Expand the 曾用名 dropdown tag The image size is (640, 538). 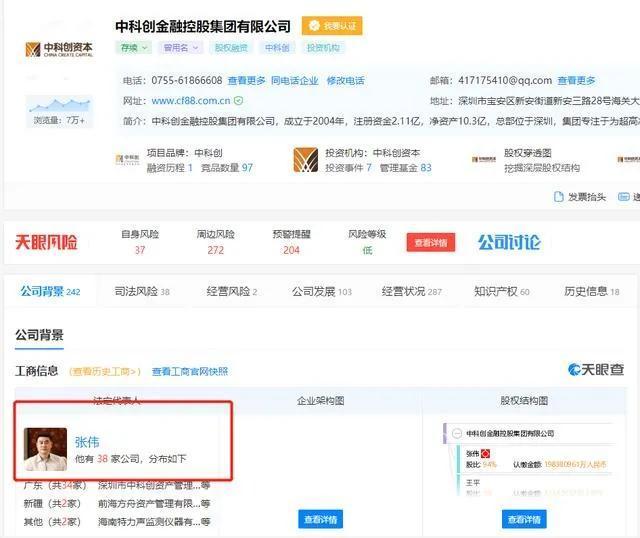[180, 48]
